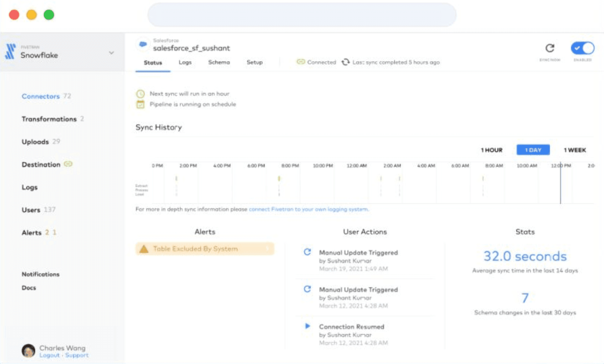Select the 1 HOUR sync history range
The width and height of the screenshot is (604, 364).
coord(491,150)
